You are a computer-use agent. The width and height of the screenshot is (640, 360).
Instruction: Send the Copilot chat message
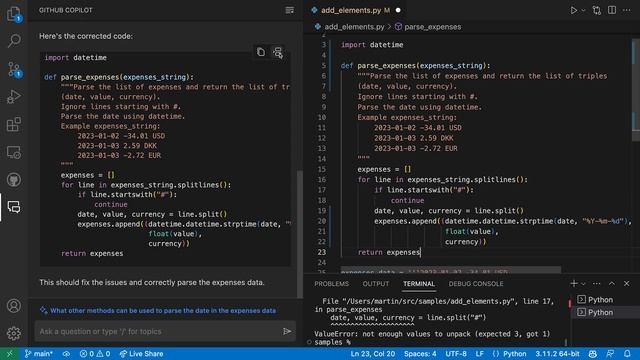tap(287, 331)
